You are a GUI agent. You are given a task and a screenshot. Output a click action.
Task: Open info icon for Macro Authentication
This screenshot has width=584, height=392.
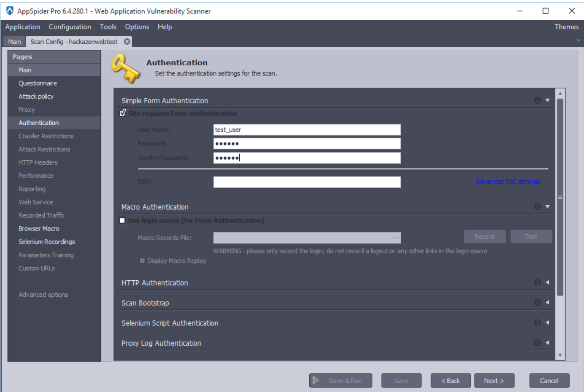pos(537,207)
